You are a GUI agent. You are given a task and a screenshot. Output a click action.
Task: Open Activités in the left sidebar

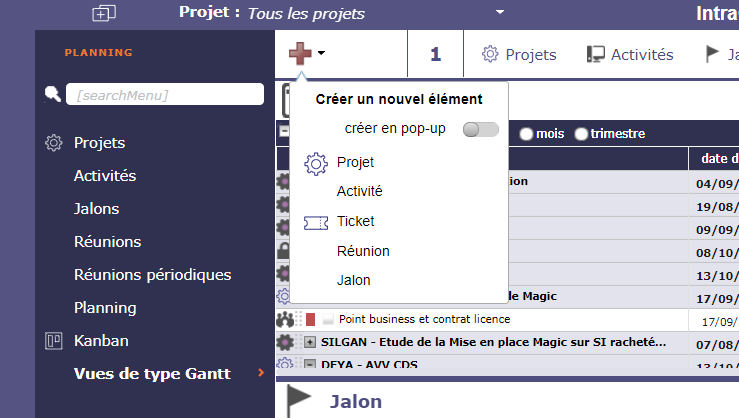point(105,176)
